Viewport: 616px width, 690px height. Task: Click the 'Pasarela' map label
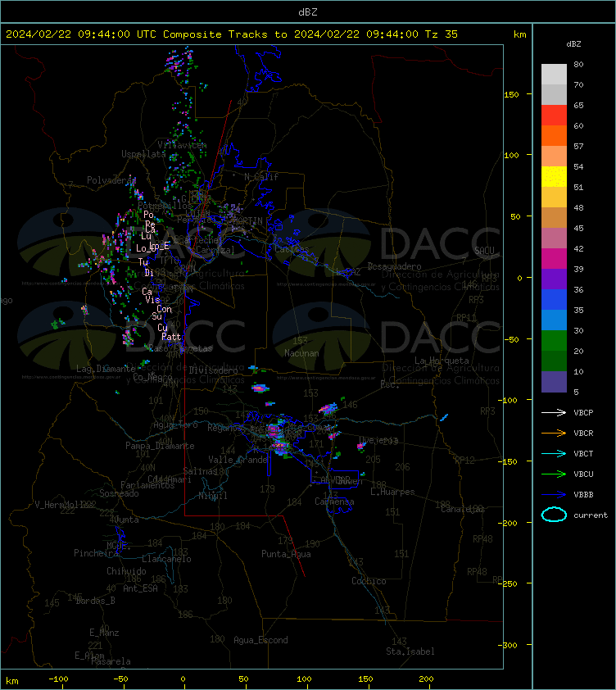coord(111,661)
